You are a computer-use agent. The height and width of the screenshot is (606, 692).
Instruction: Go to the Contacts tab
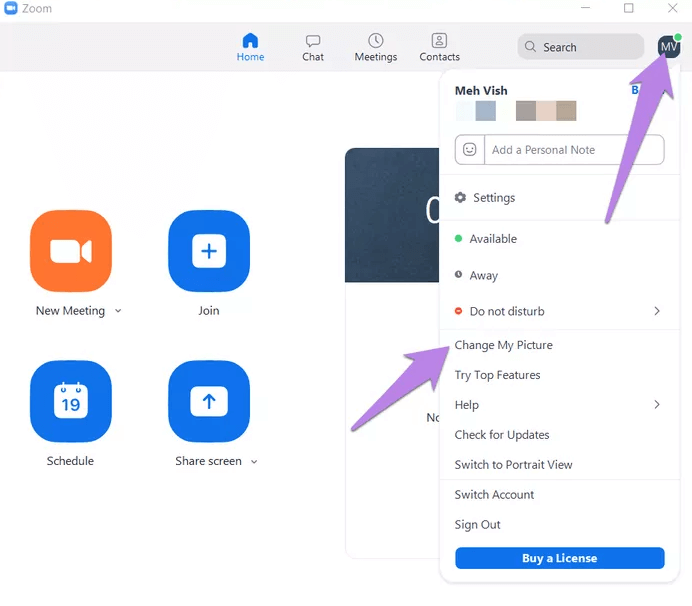439,47
